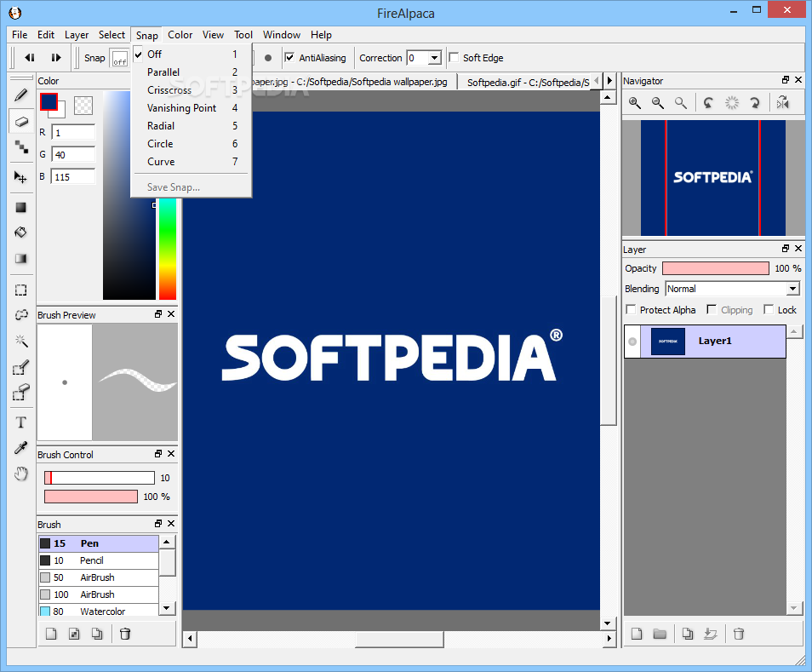Open the Blending mode dropdown
The width and height of the screenshot is (812, 672).
792,289
